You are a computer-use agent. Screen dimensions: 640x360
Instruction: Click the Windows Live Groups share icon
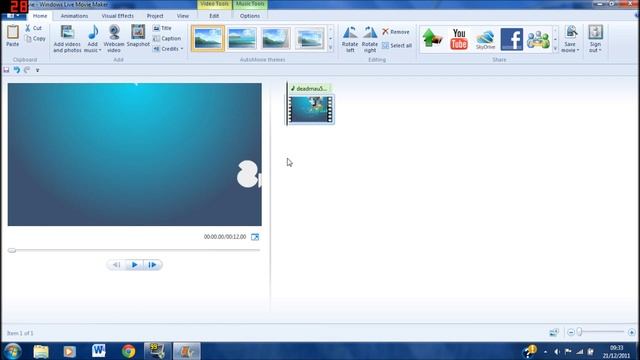pos(538,39)
